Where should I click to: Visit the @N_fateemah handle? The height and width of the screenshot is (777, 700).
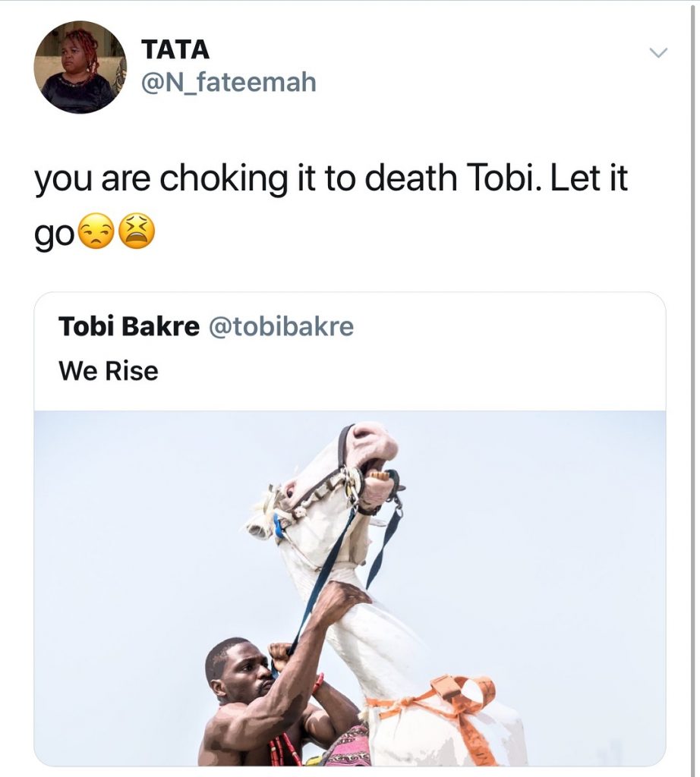click(229, 81)
